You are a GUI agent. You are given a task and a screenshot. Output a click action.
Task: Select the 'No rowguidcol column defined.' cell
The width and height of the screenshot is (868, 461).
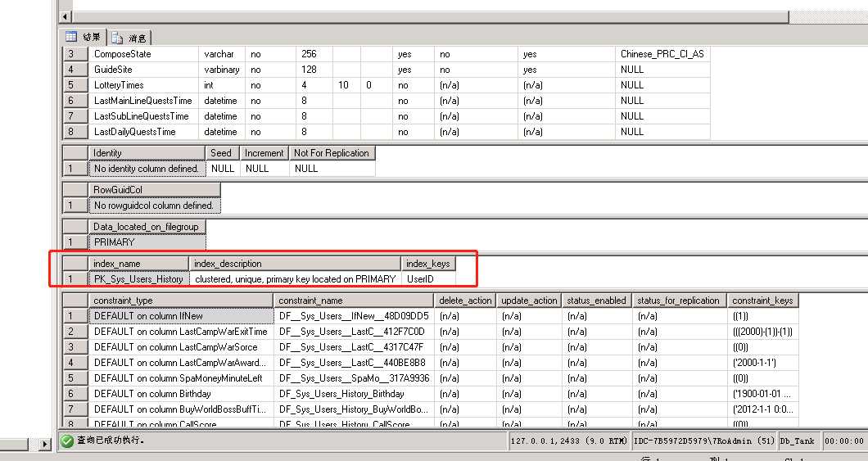point(155,206)
